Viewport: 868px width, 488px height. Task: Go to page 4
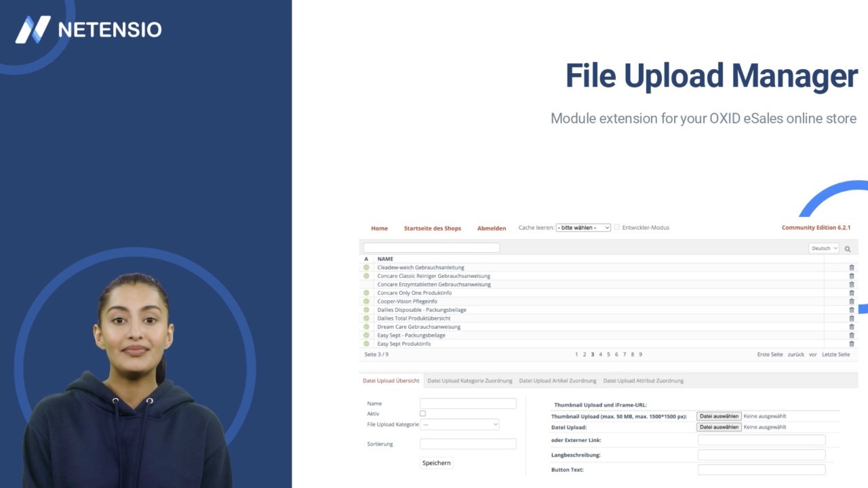[x=600, y=354]
